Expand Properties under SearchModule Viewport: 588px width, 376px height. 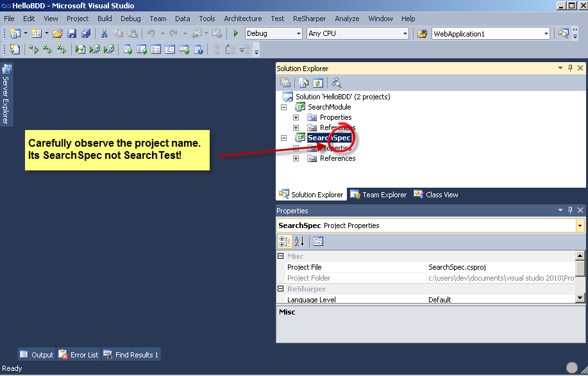[296, 118]
